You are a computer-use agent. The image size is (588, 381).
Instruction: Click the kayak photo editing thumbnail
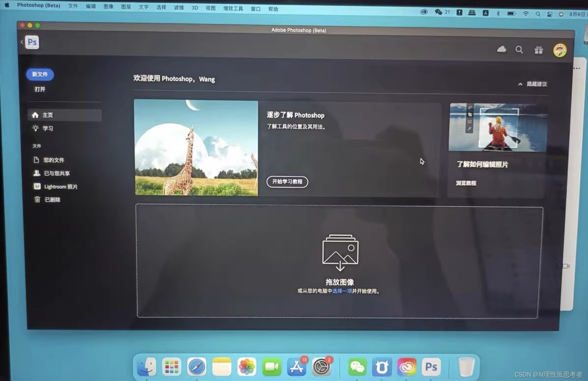pyautogui.click(x=498, y=127)
